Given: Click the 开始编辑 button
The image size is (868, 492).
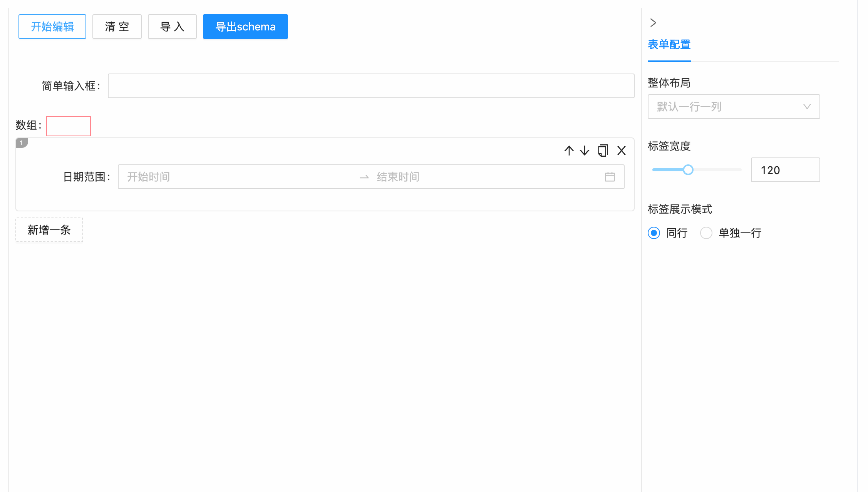Looking at the screenshot, I should point(52,27).
